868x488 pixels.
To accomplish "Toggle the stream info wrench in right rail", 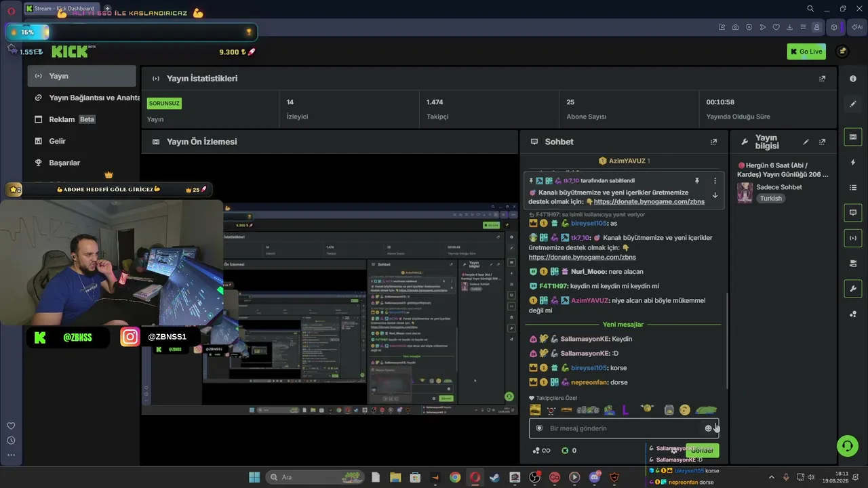I will click(x=853, y=289).
